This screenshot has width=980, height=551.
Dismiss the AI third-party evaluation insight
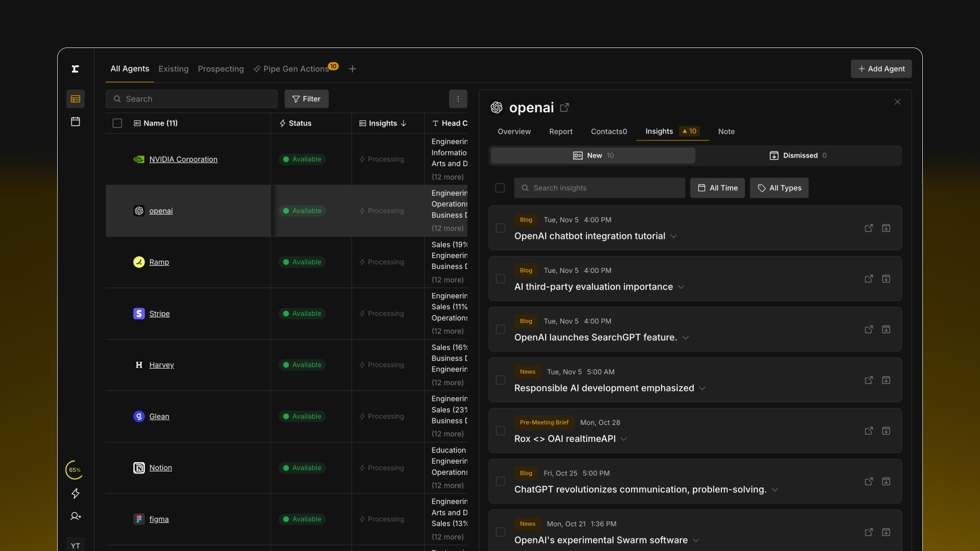[x=886, y=279]
